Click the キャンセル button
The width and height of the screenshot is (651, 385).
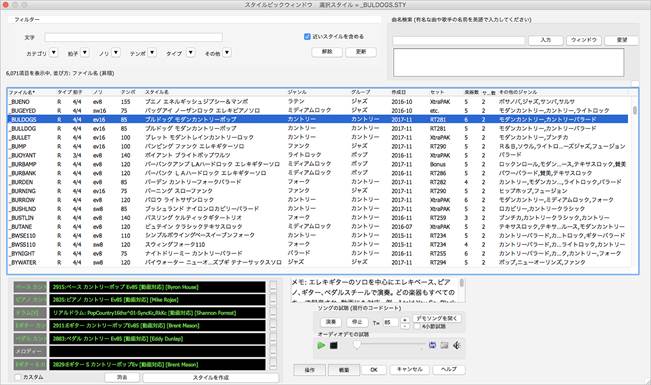(410, 370)
